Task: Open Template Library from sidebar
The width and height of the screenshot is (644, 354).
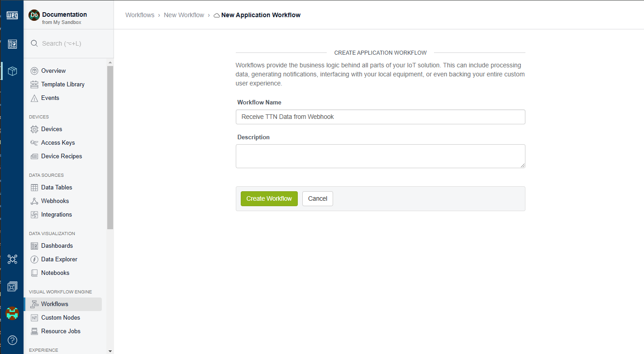Action: (62, 84)
